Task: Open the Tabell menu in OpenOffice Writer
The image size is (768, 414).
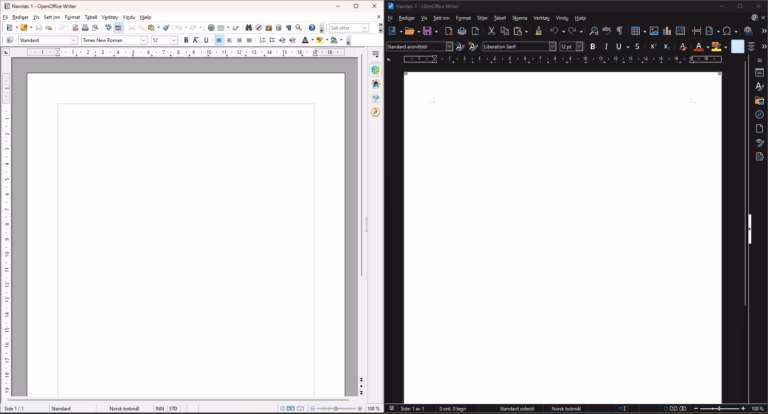Action: 91,17
